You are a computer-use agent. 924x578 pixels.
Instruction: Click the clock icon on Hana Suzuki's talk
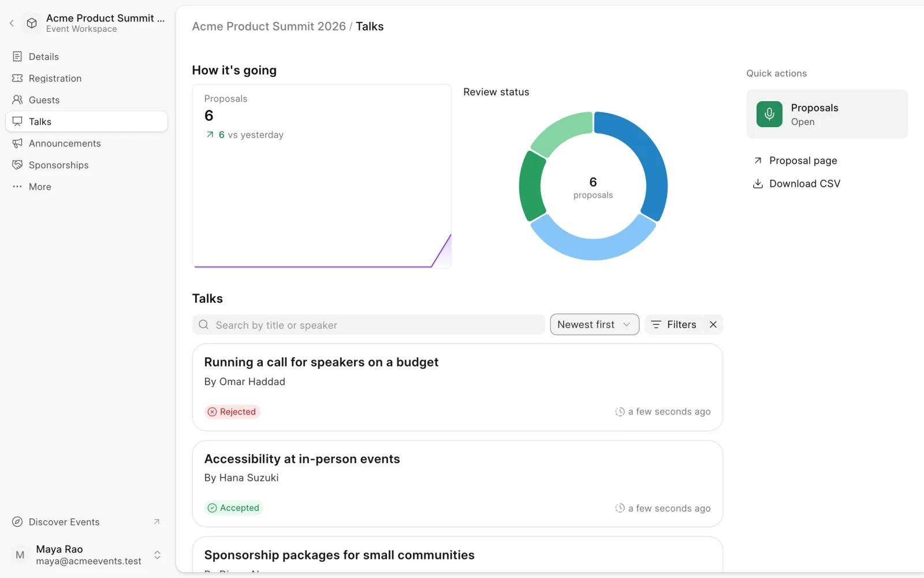pos(620,508)
